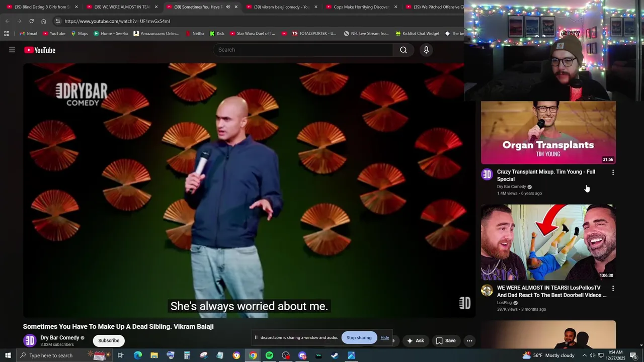
Task: Open the YouTube hamburger guide menu
Action: point(12,50)
